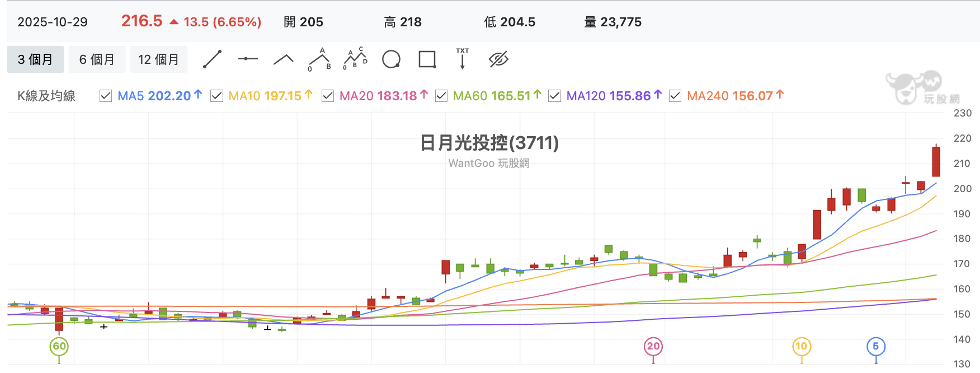Select the circle drawing tool
The image size is (980, 373).
391,59
